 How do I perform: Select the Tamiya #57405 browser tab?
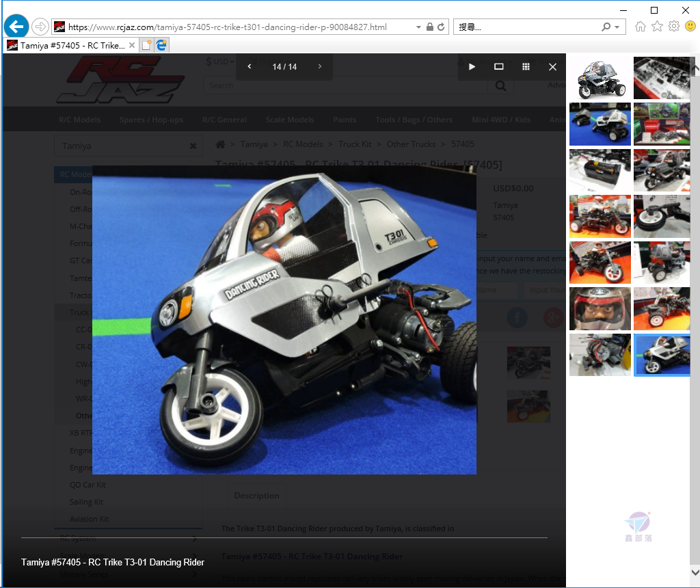pyautogui.click(x=71, y=45)
